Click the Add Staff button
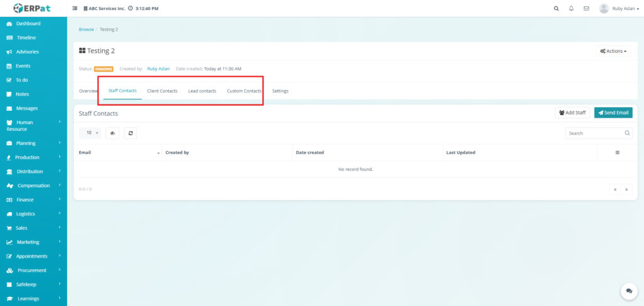644x306 pixels. pyautogui.click(x=572, y=113)
